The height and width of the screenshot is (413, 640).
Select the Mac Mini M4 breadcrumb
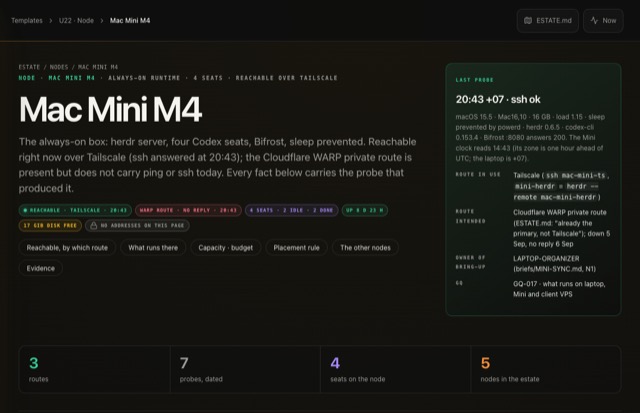tap(130, 20)
